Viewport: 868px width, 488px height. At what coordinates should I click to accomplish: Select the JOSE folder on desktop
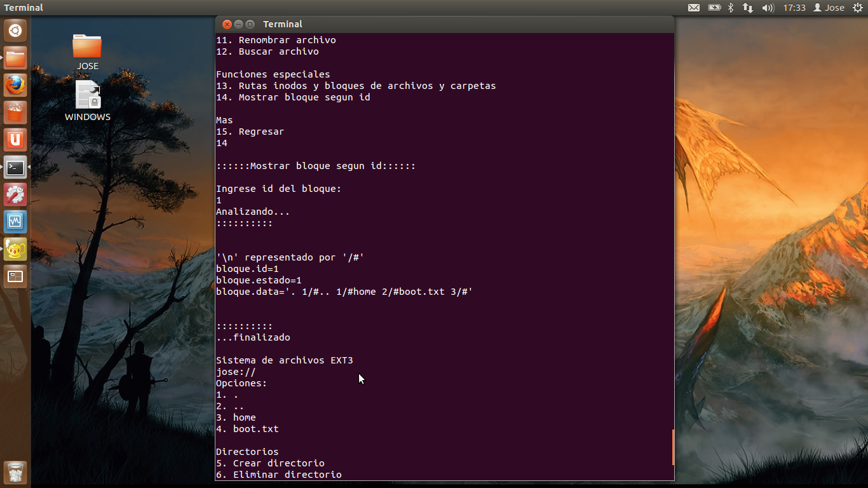88,52
